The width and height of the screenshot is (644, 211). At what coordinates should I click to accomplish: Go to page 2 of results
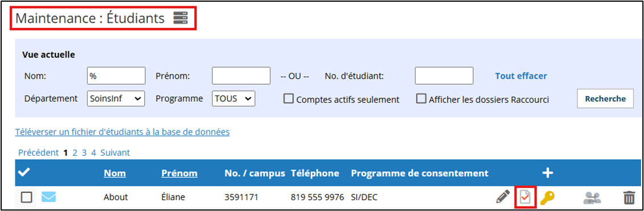[75, 153]
